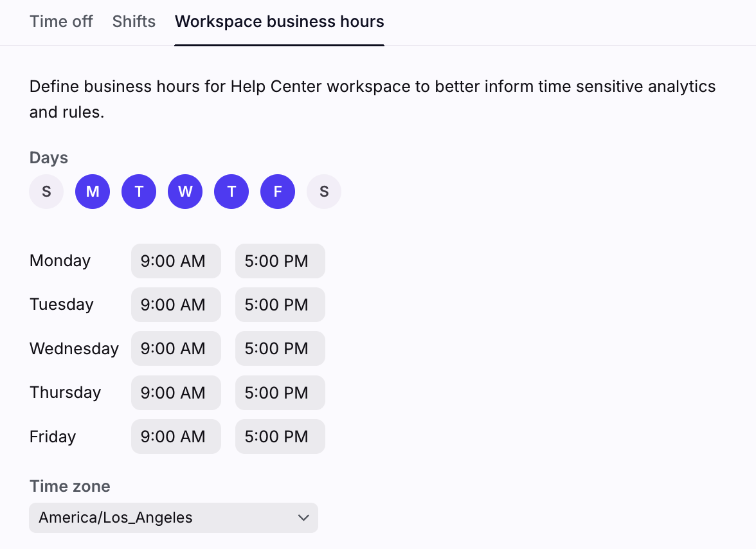Toggle Monday off in Days row
The width and height of the screenshot is (756, 549).
click(x=93, y=192)
